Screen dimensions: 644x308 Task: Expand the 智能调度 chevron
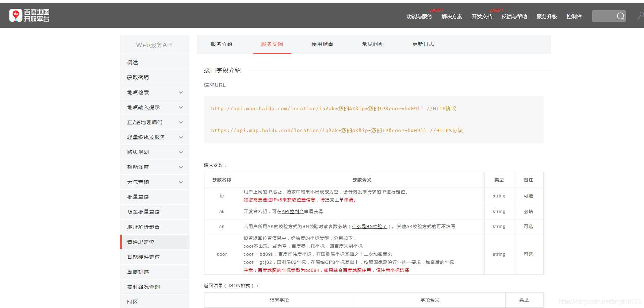pos(181,168)
